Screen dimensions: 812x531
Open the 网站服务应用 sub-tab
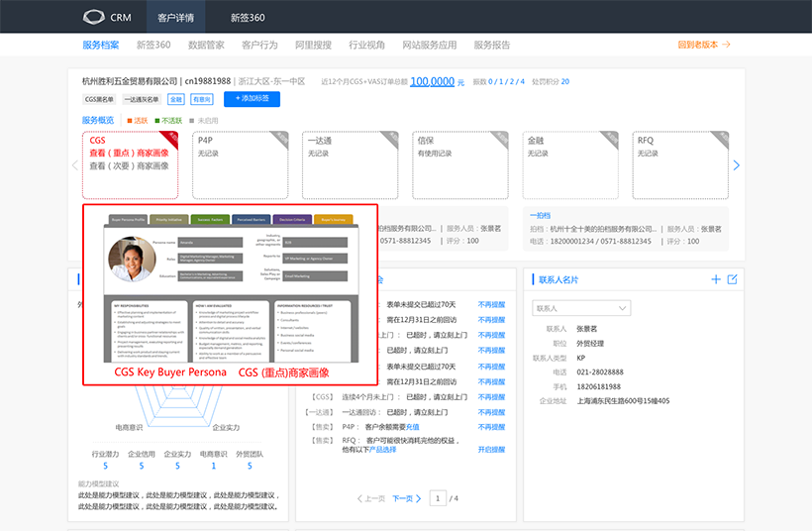tap(430, 45)
